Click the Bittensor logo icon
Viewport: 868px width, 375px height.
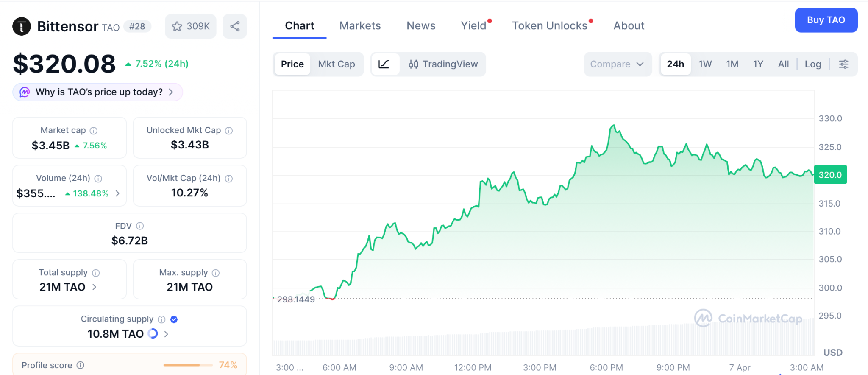click(x=22, y=26)
